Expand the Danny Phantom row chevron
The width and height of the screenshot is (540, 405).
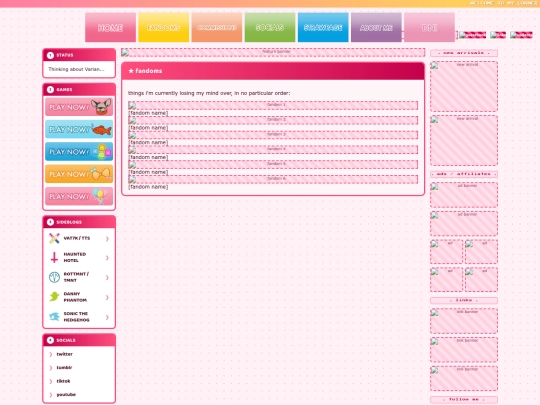point(107,297)
